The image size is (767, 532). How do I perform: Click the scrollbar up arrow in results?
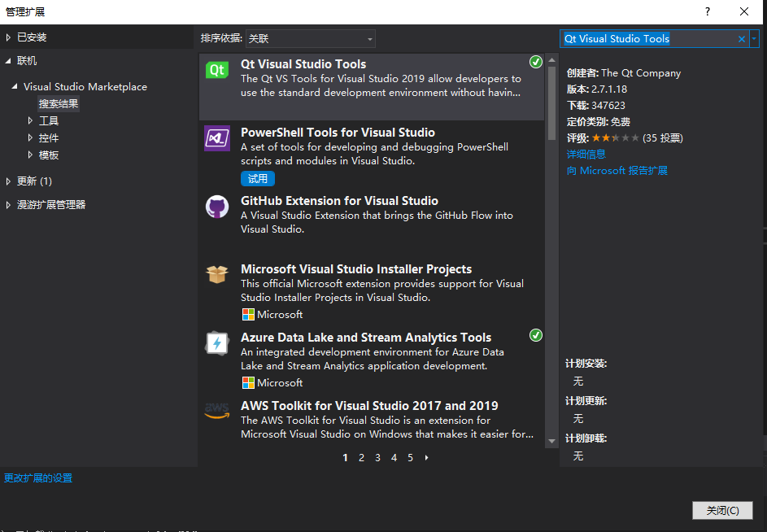[x=551, y=59]
